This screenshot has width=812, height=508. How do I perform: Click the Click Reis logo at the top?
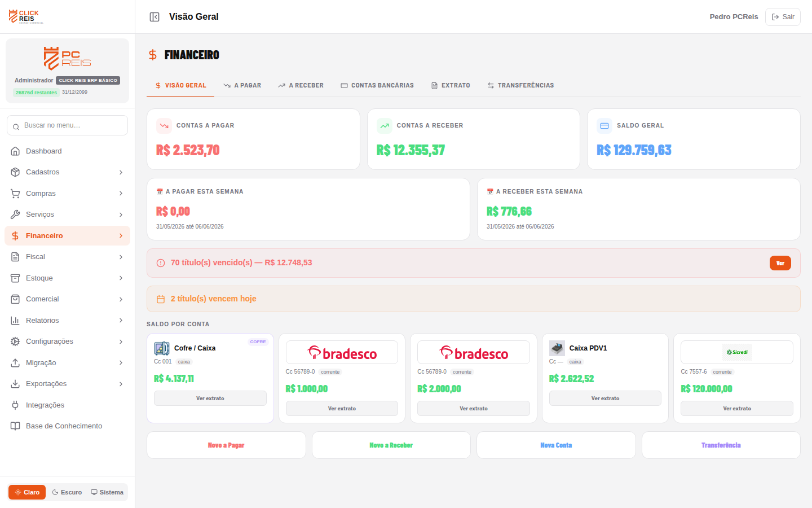[25, 16]
